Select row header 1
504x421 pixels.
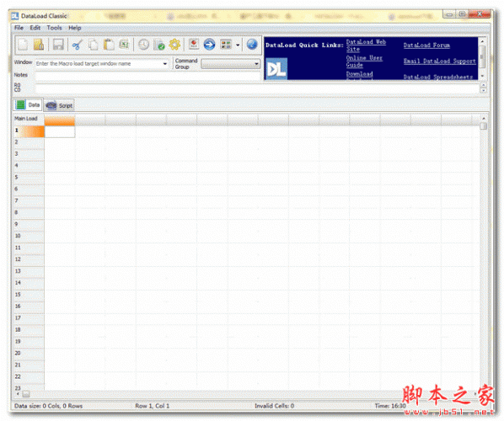pos(29,131)
